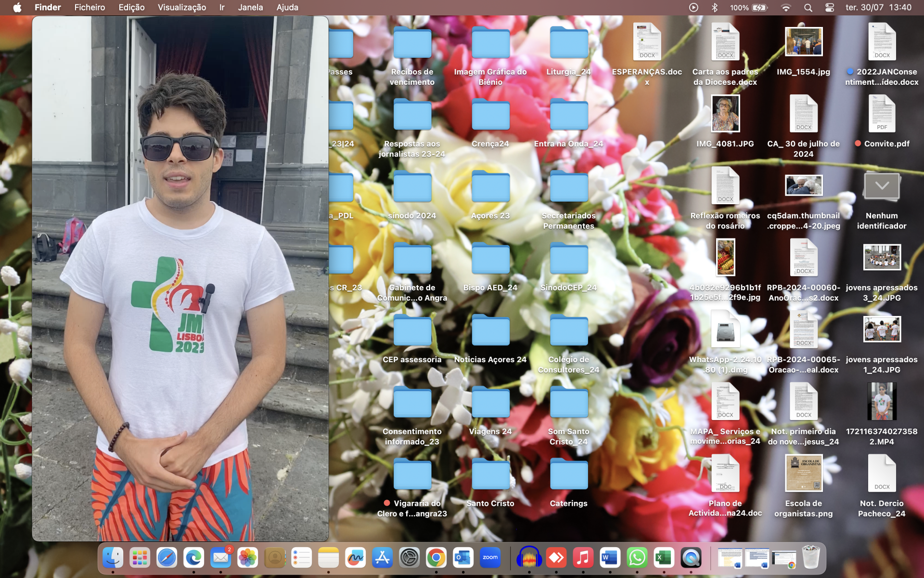Select the 1721163740273582.MP4 video file
Image resolution: width=924 pixels, height=578 pixels.
[x=882, y=401]
